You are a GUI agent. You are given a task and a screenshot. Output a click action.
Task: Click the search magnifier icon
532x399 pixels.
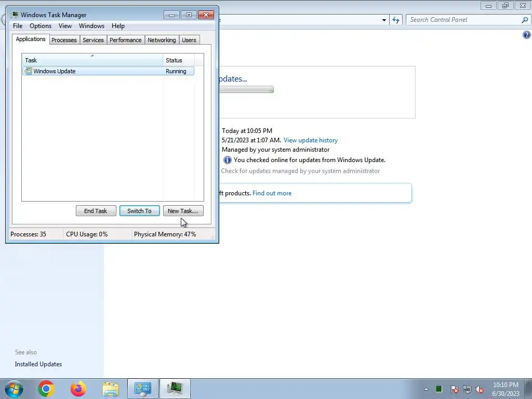pyautogui.click(x=525, y=20)
